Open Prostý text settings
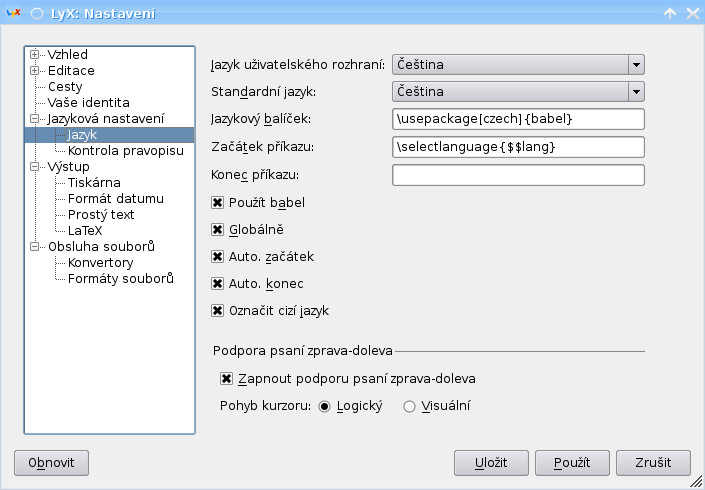 [x=101, y=215]
